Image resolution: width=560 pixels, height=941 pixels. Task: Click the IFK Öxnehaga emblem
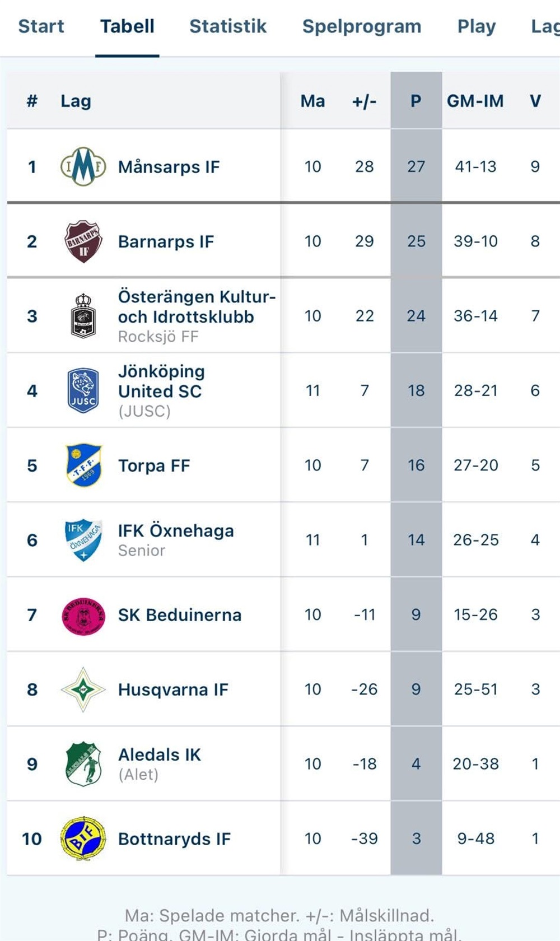coord(83,540)
